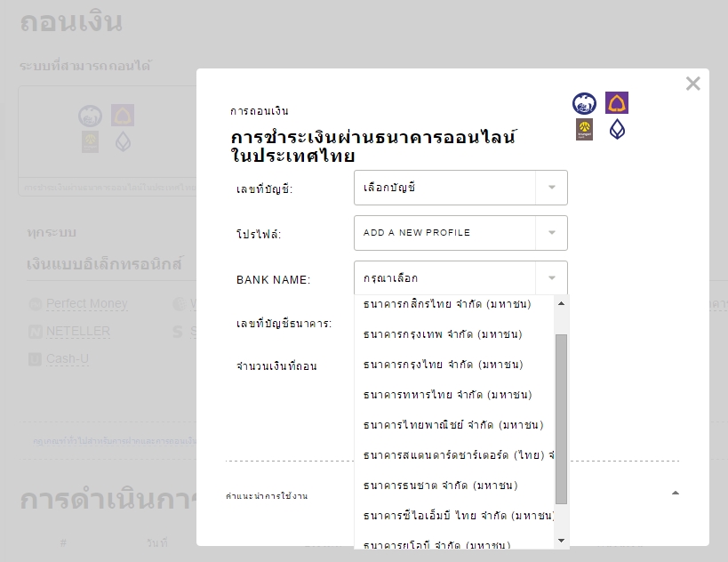Viewport: 728px width, 562px height.
Task: Open the Cash-U link in background page
Action: coord(68,359)
